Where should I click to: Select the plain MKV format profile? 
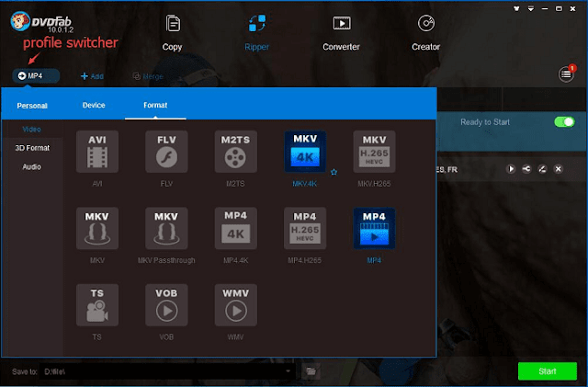(97, 228)
